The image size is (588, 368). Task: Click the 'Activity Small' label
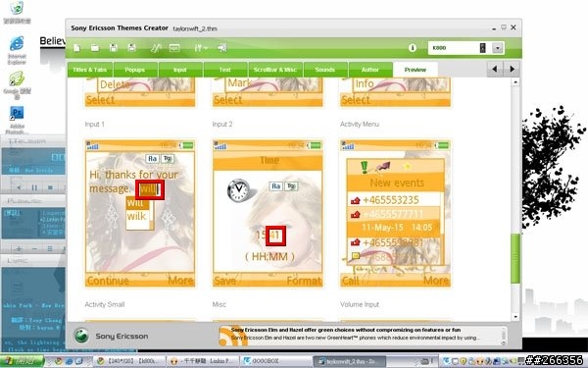point(105,304)
